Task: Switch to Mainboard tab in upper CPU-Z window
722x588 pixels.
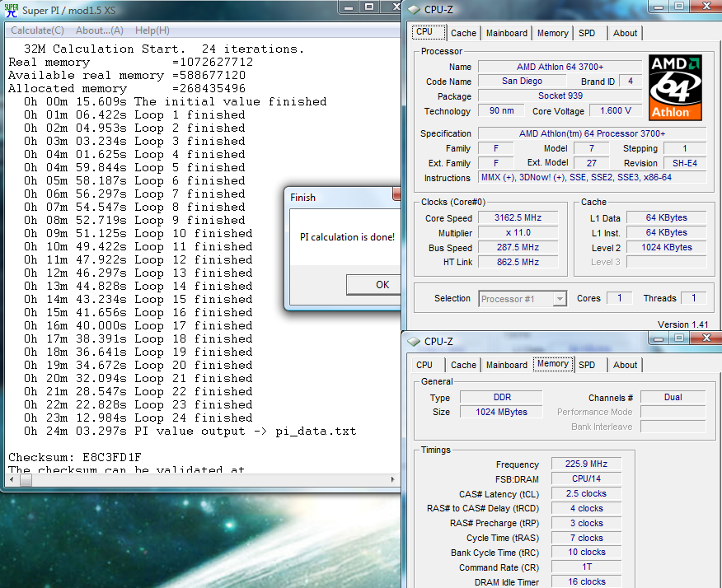Action: (x=507, y=33)
